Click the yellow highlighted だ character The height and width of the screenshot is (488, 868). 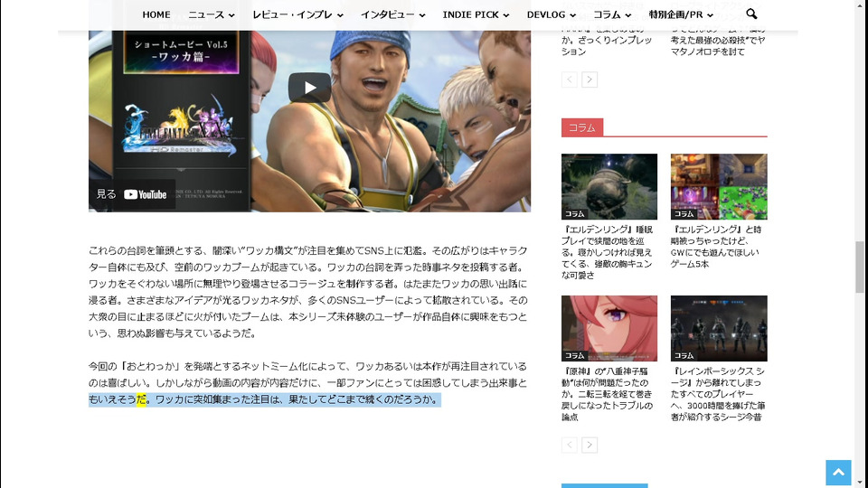[141, 399]
